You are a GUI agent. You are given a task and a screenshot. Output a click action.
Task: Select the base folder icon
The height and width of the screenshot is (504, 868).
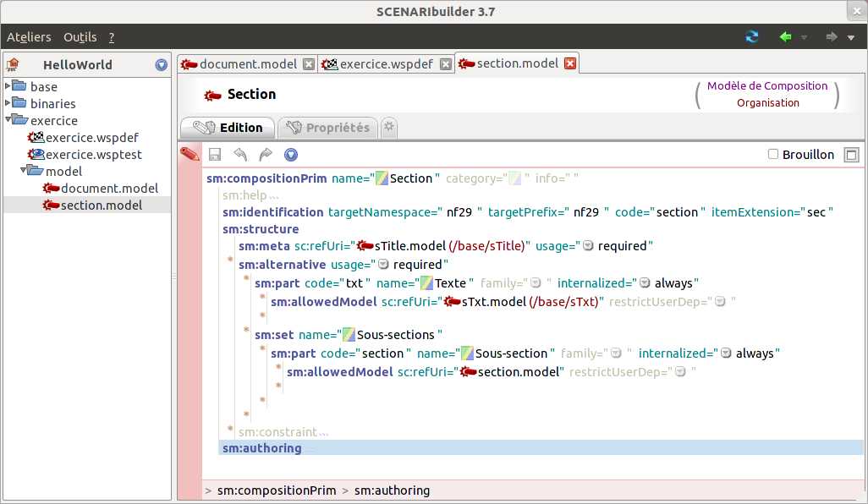click(19, 85)
